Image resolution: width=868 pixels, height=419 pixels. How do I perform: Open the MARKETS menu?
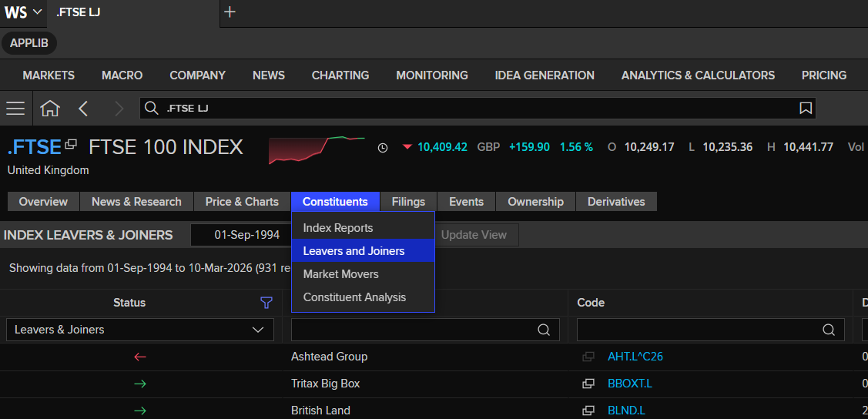[x=49, y=75]
